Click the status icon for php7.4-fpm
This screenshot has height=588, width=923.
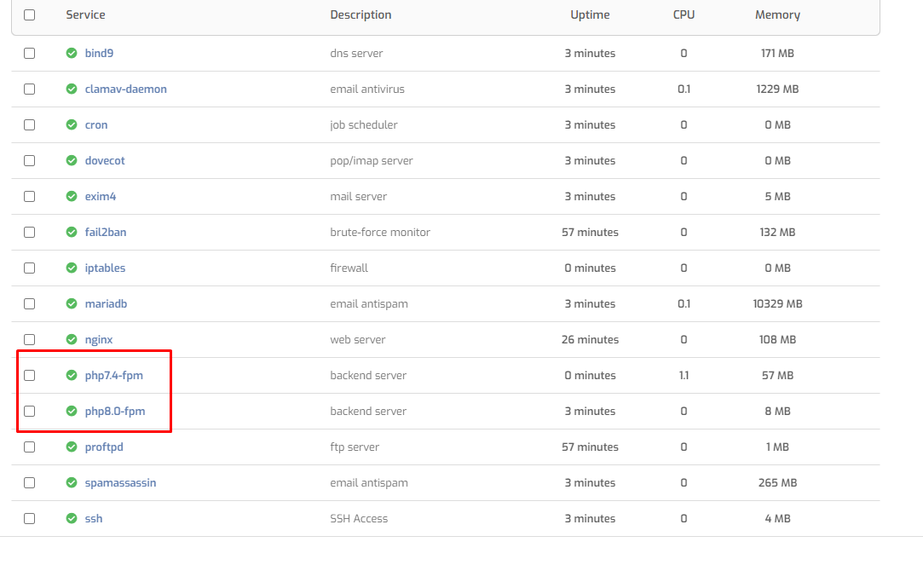click(72, 375)
